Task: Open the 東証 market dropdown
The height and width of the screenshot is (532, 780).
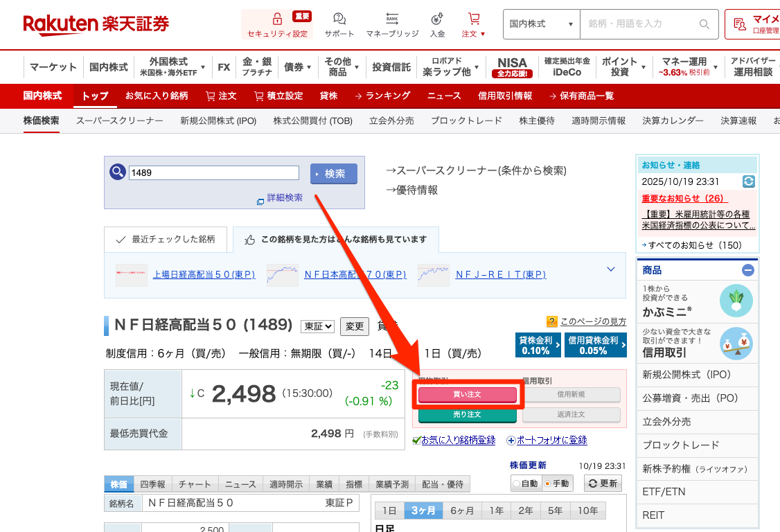Action: [x=317, y=326]
